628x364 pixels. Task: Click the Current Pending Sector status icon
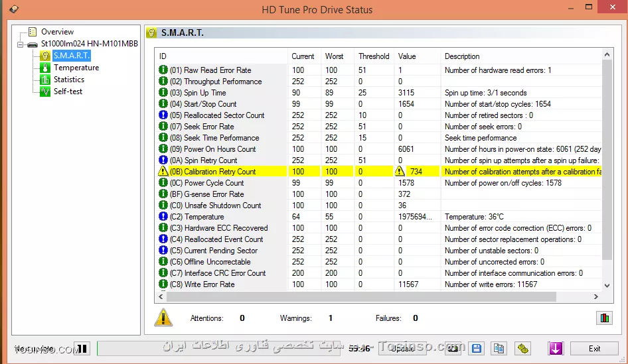pos(163,250)
